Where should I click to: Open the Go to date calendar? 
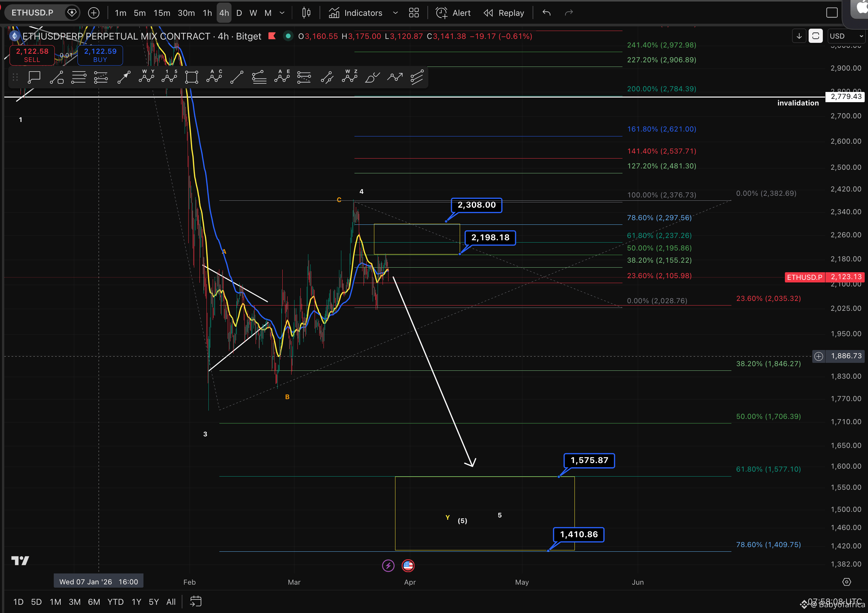pyautogui.click(x=196, y=601)
